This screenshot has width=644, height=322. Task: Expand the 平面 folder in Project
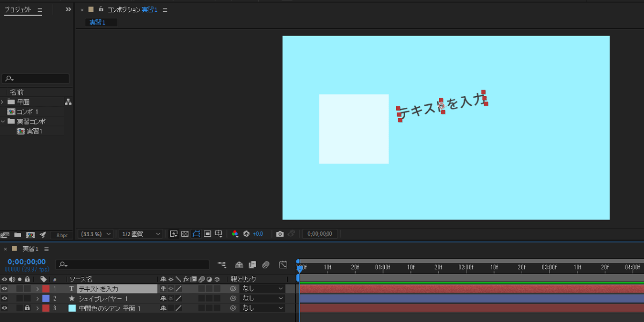tap(3, 102)
